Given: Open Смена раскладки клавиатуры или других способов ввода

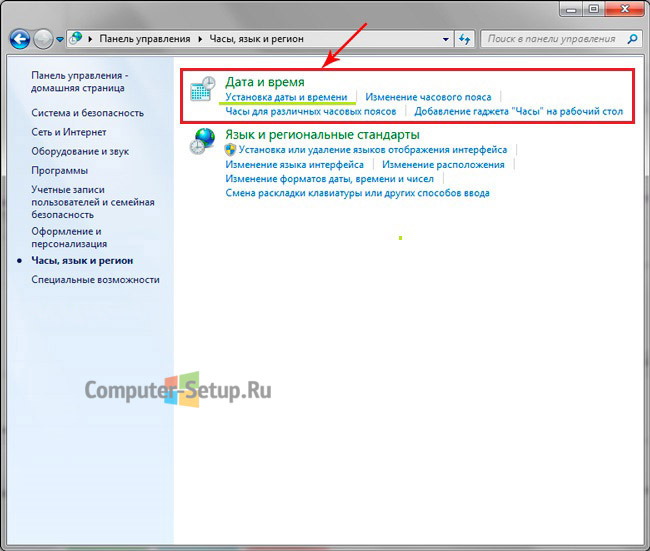Looking at the screenshot, I should click(357, 193).
